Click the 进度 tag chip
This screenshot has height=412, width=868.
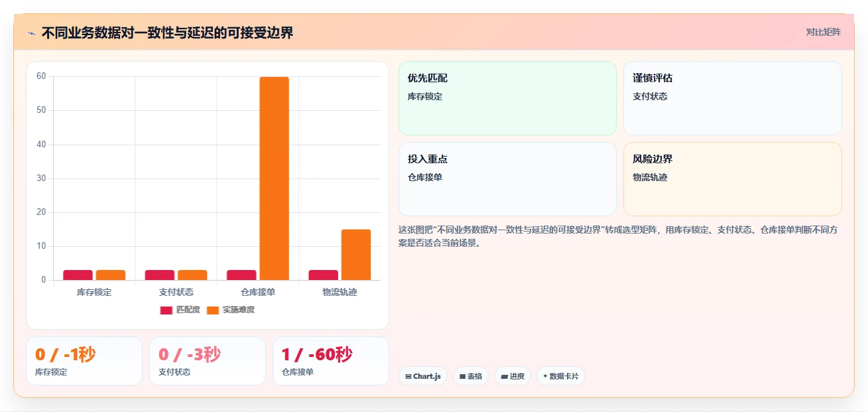(513, 376)
